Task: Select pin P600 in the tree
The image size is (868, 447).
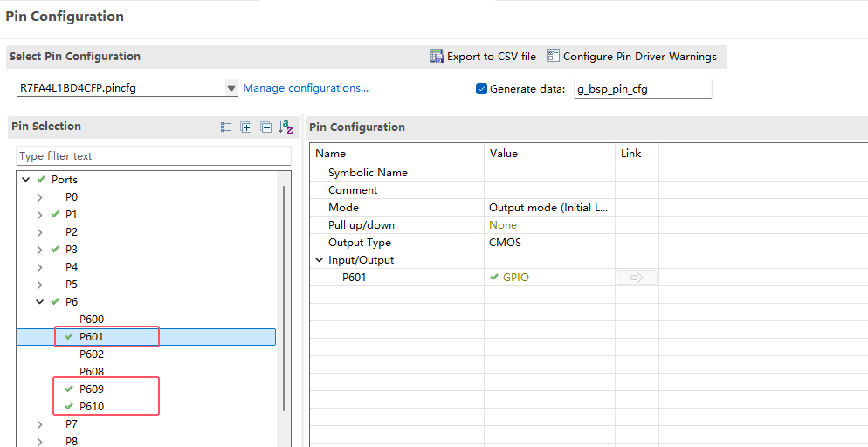Action: (92, 320)
